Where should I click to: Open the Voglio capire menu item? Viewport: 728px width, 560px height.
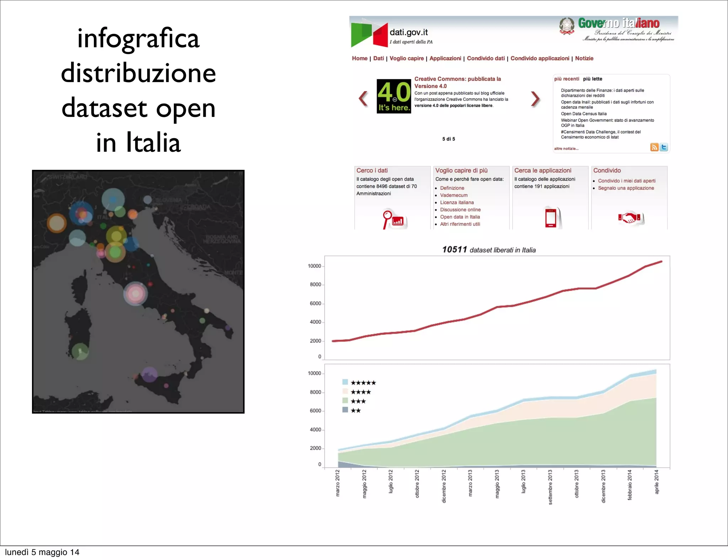point(407,58)
